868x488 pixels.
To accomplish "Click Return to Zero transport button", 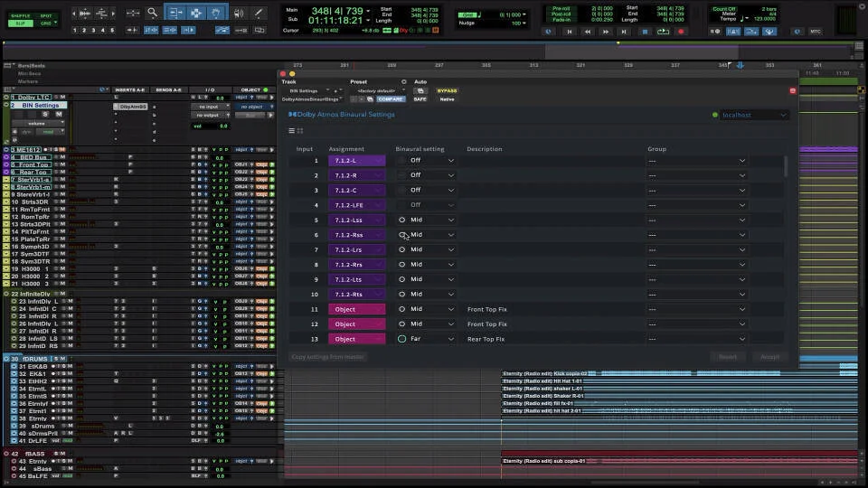I will point(569,32).
